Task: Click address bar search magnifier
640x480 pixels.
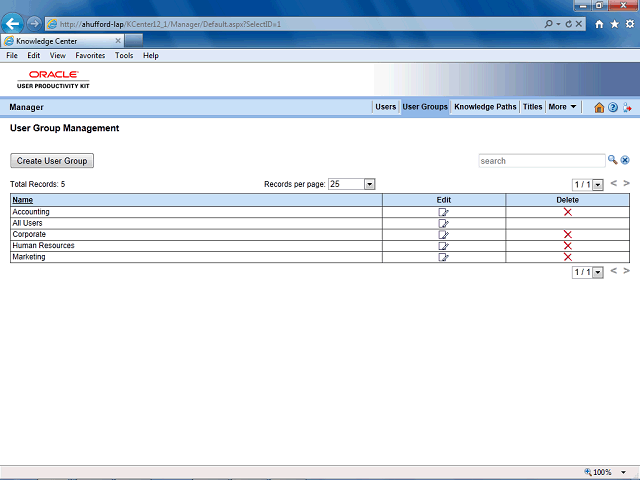Action: click(x=549, y=24)
